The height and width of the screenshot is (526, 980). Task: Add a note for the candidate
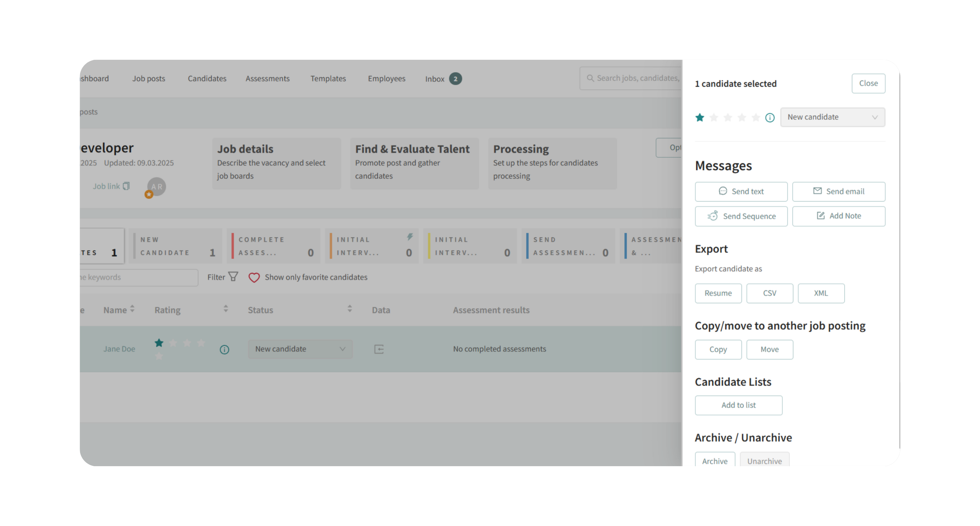point(839,216)
